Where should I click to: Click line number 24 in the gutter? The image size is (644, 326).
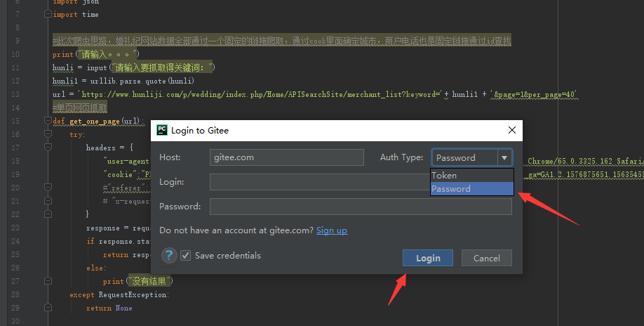click(15, 241)
